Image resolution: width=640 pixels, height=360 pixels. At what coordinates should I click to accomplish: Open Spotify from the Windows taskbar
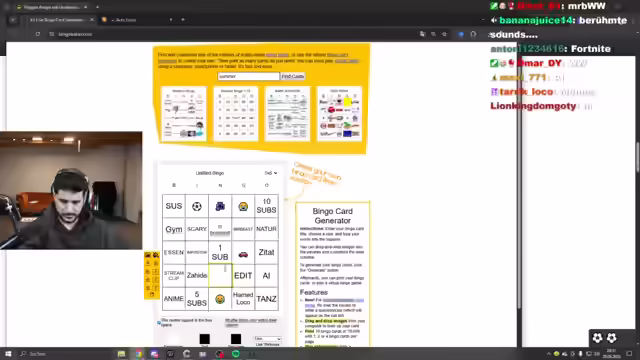pos(236,354)
